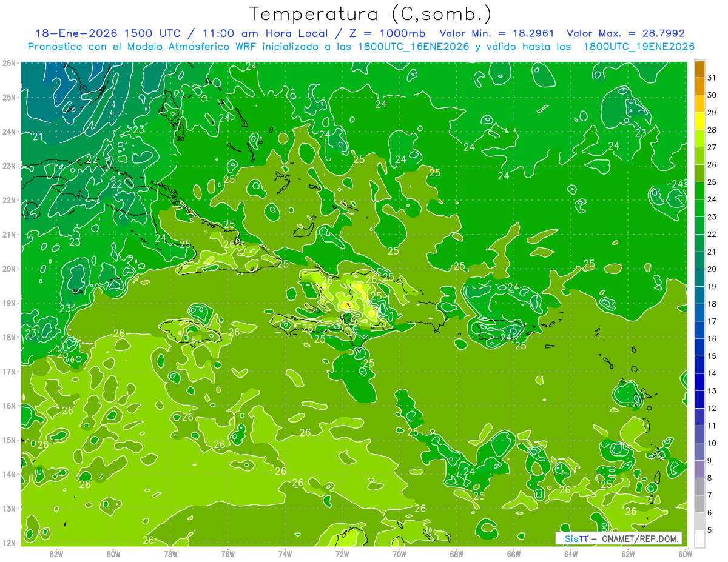Pick the gray legend swatch between 6 and 7
Viewport: 728px width, 562px height.
699,504
